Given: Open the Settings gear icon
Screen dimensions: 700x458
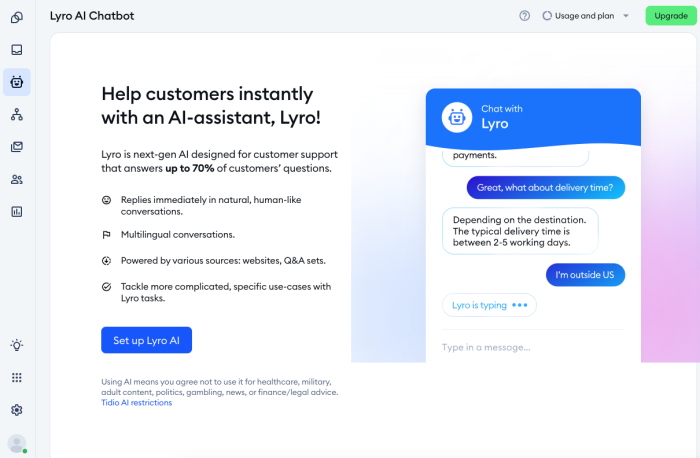Looking at the screenshot, I should click(x=17, y=410).
